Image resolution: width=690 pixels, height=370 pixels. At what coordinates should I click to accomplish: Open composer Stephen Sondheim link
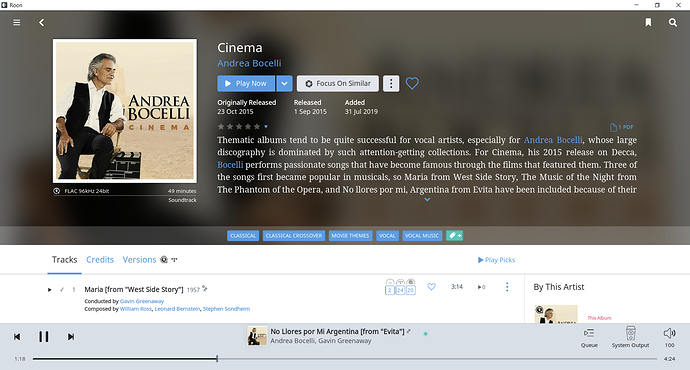[x=226, y=309]
